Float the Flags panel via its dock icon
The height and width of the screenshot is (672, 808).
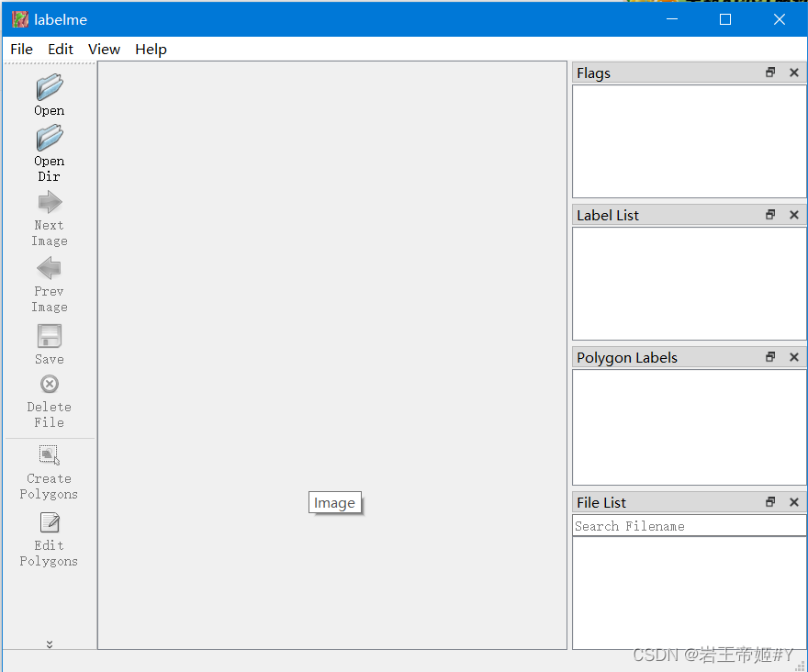(x=770, y=73)
